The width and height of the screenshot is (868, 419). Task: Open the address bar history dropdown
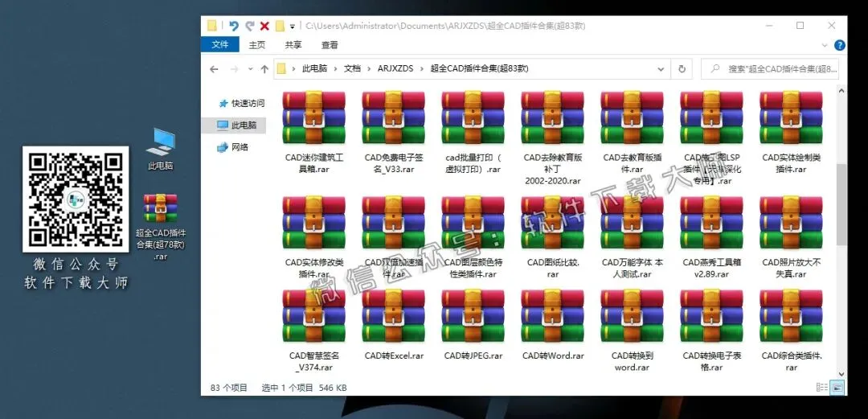(661, 69)
